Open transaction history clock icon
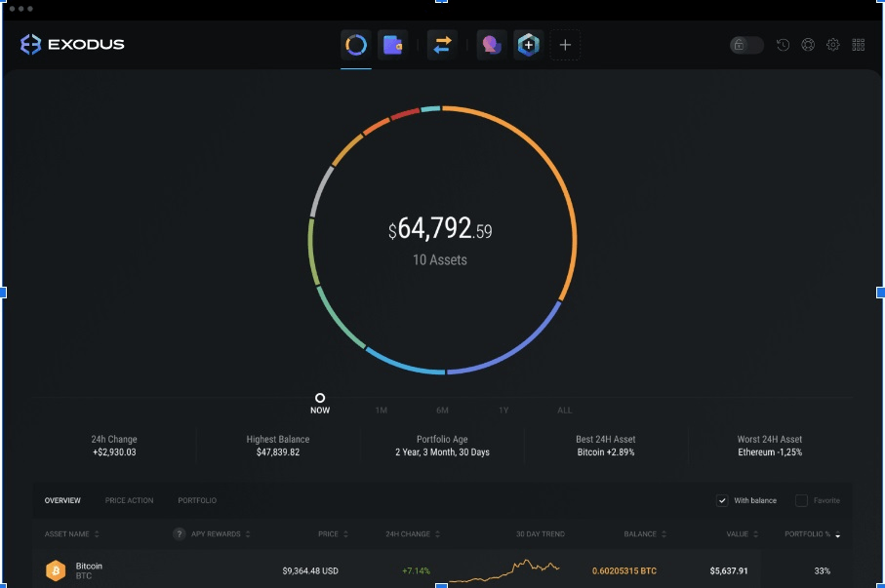The image size is (885, 588). coord(783,44)
